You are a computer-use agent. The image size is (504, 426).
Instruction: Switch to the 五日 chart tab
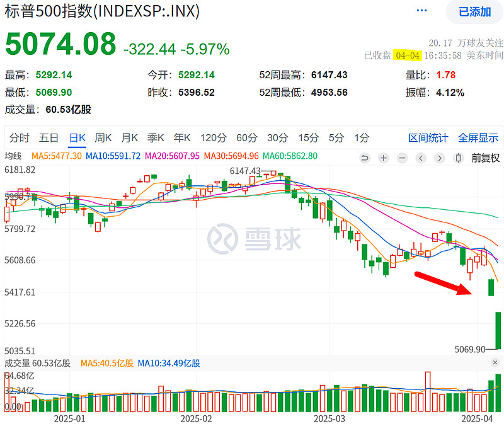[49, 138]
